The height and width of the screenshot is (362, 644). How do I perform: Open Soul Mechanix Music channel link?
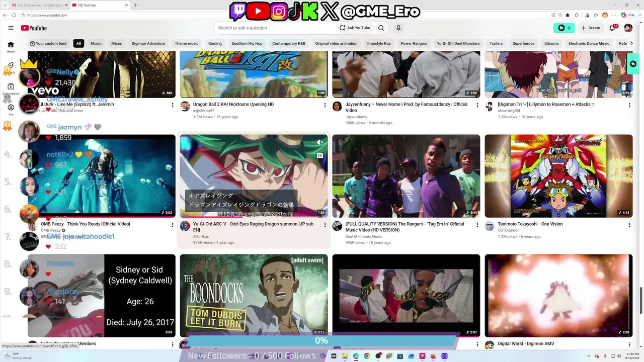click(x=364, y=236)
